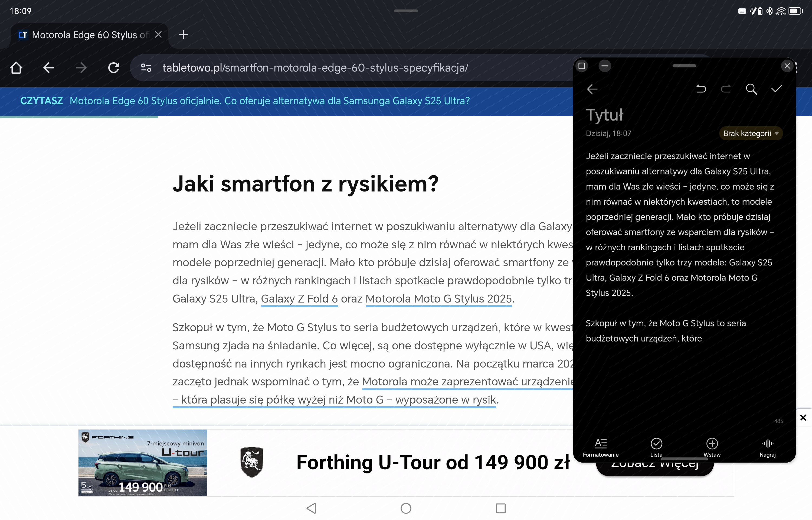This screenshot has height=520, width=812.
Task: Click Forthing U-Tour od 149 900 zł text
Action: click(433, 462)
